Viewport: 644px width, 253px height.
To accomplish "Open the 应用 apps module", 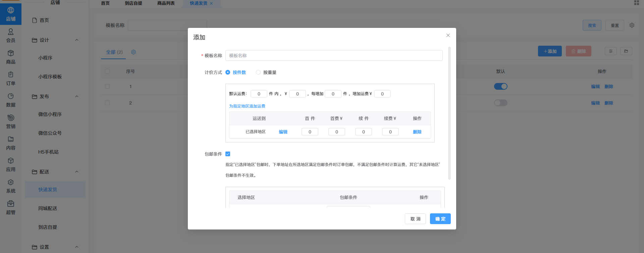I will (11, 165).
